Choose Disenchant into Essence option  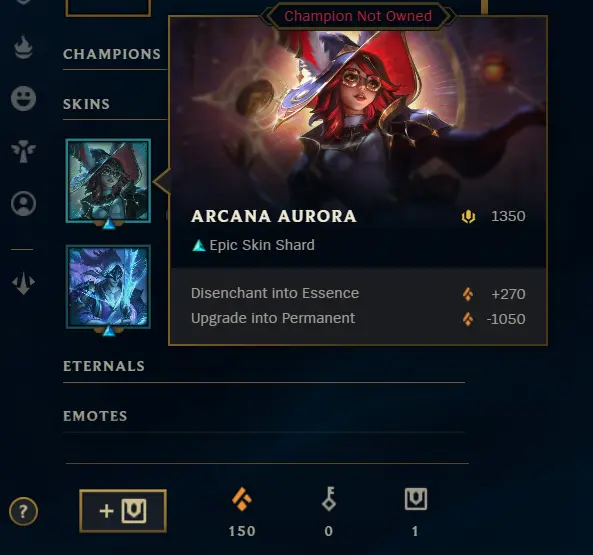[x=358, y=293]
